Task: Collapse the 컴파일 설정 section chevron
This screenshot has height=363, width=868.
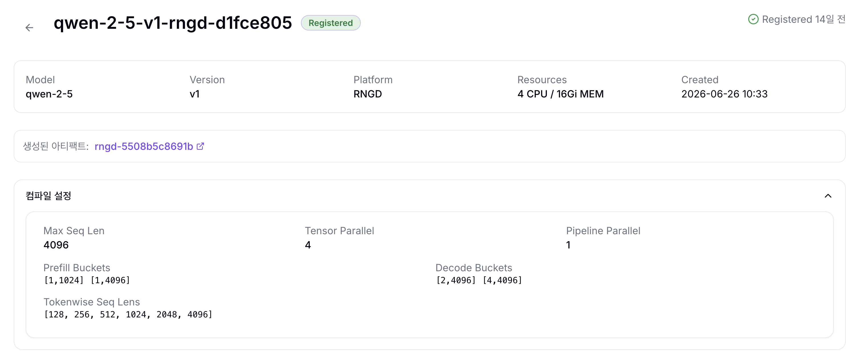Action: 828,196
